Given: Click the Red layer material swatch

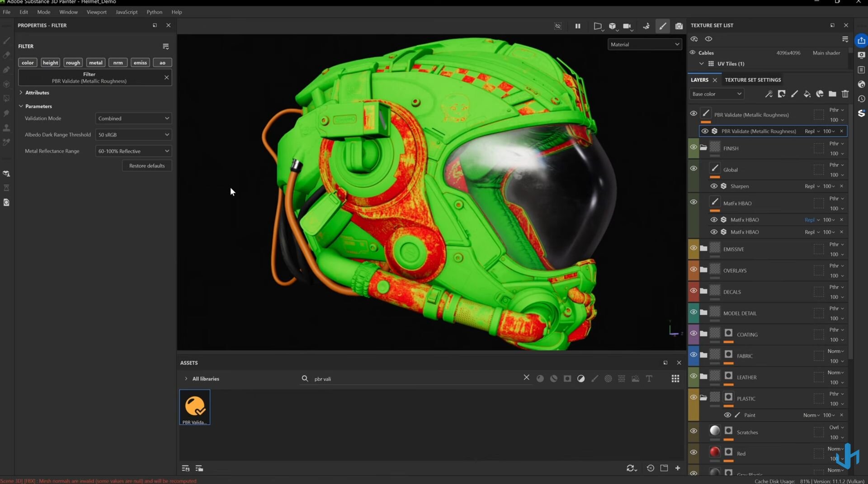Looking at the screenshot, I should [714, 452].
